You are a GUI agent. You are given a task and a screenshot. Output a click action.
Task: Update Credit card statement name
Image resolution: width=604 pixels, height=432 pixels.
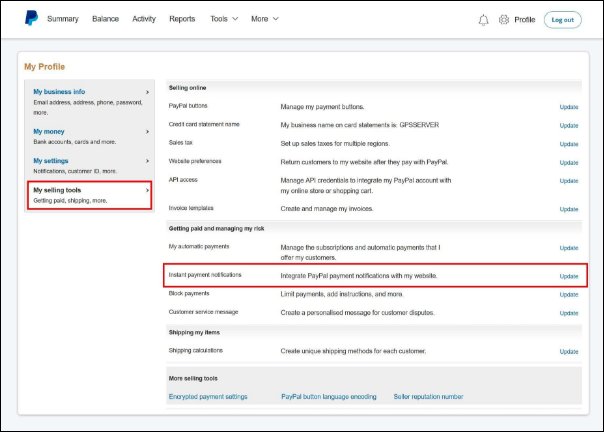[x=569, y=125]
